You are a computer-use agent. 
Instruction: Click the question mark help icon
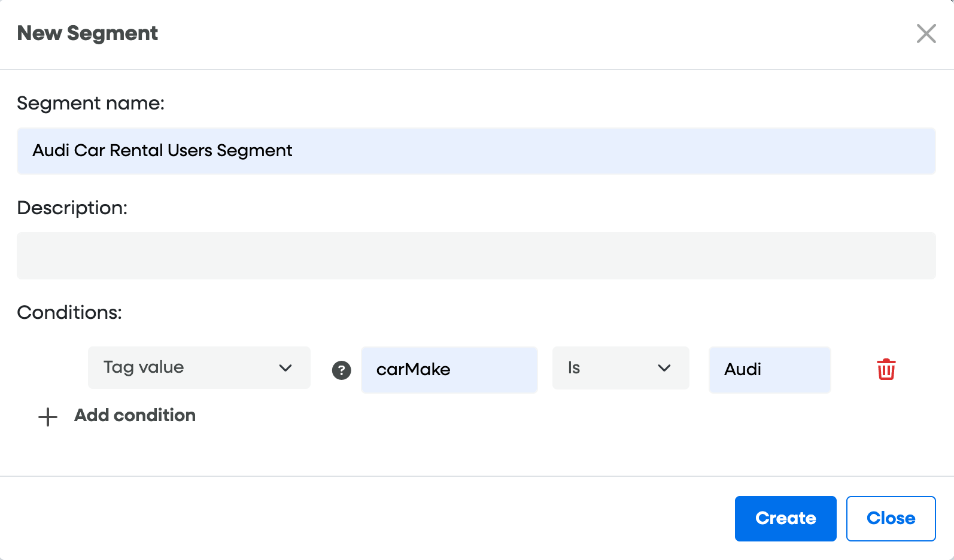click(x=341, y=370)
